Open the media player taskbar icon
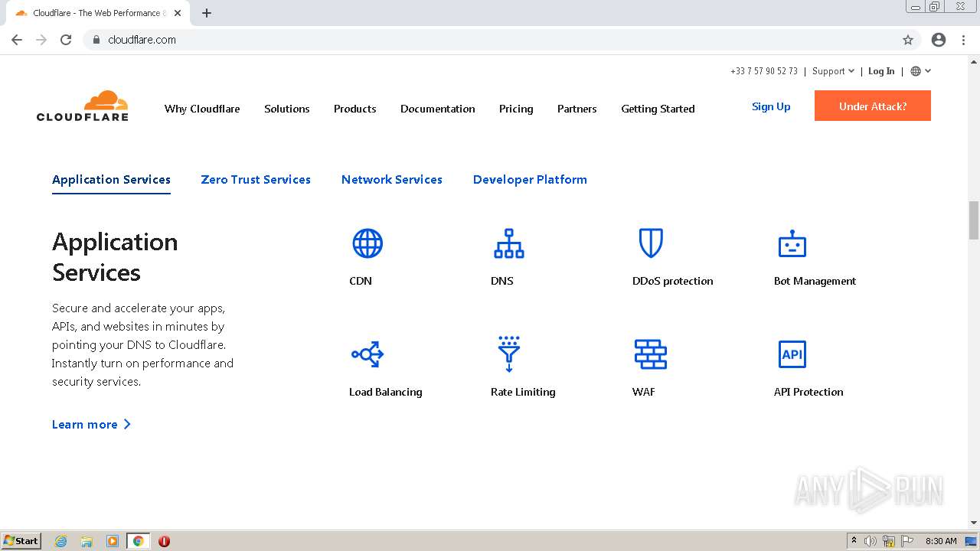 pyautogui.click(x=113, y=541)
